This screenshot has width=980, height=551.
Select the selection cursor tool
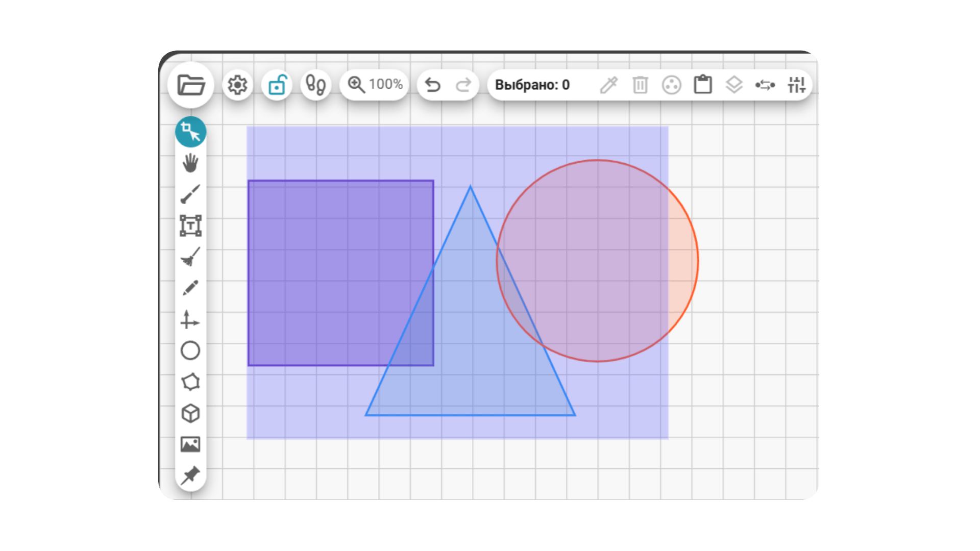pos(191,132)
